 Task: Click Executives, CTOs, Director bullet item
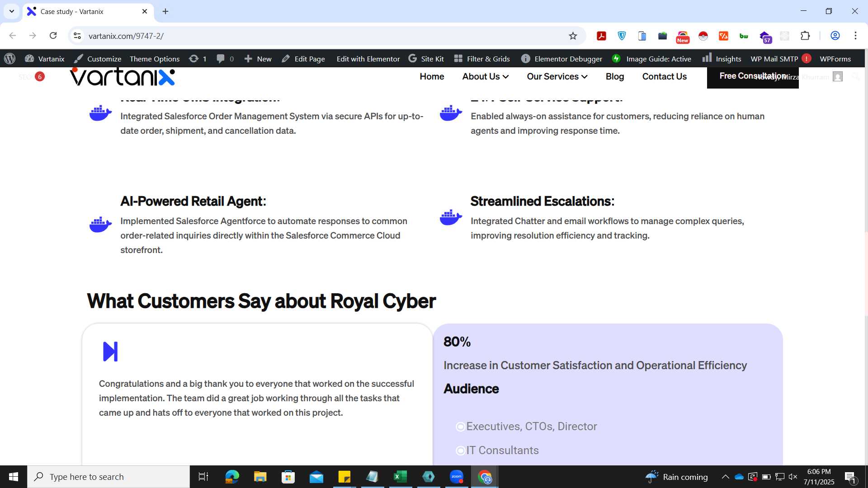point(527,426)
